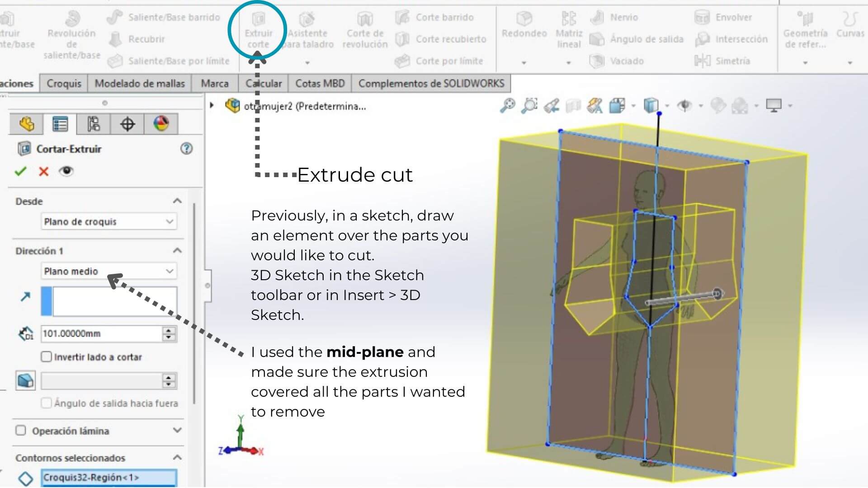Expand the otramujer2 feature tree node
Image resolution: width=868 pixels, height=488 pixels.
click(212, 106)
